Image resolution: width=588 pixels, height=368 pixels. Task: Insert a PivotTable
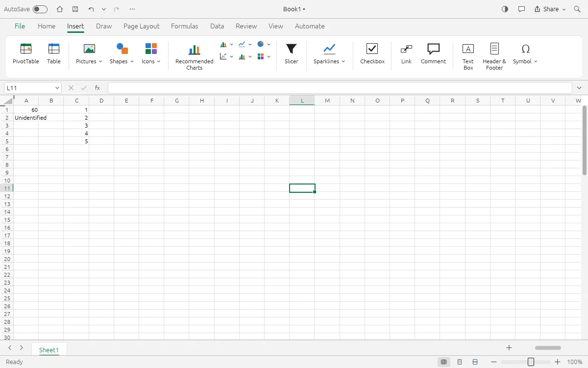(x=25, y=53)
